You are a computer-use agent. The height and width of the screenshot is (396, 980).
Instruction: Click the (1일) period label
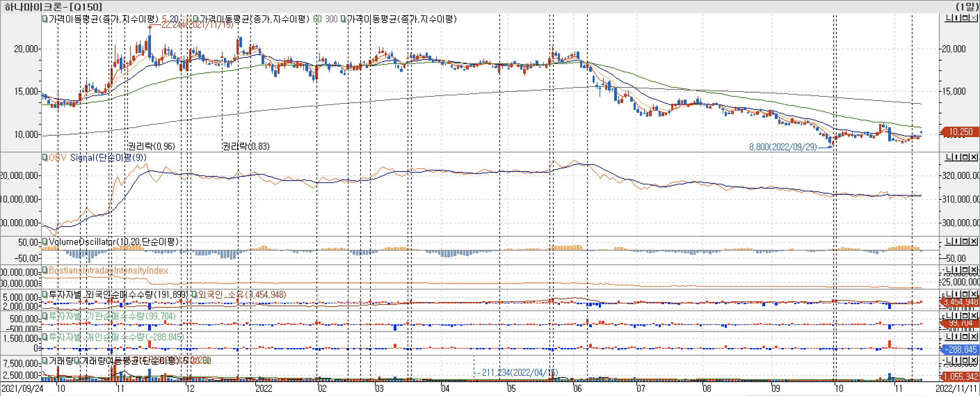[x=967, y=7]
